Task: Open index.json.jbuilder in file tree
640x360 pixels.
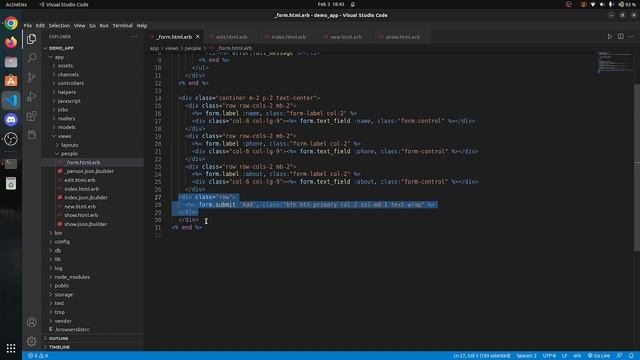Action: pos(86,198)
